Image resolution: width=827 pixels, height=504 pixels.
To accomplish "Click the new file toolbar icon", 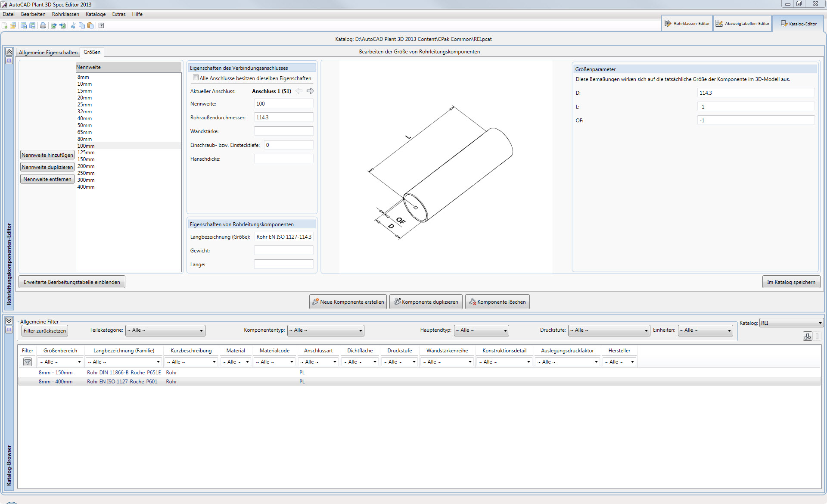I will pyautogui.click(x=5, y=26).
